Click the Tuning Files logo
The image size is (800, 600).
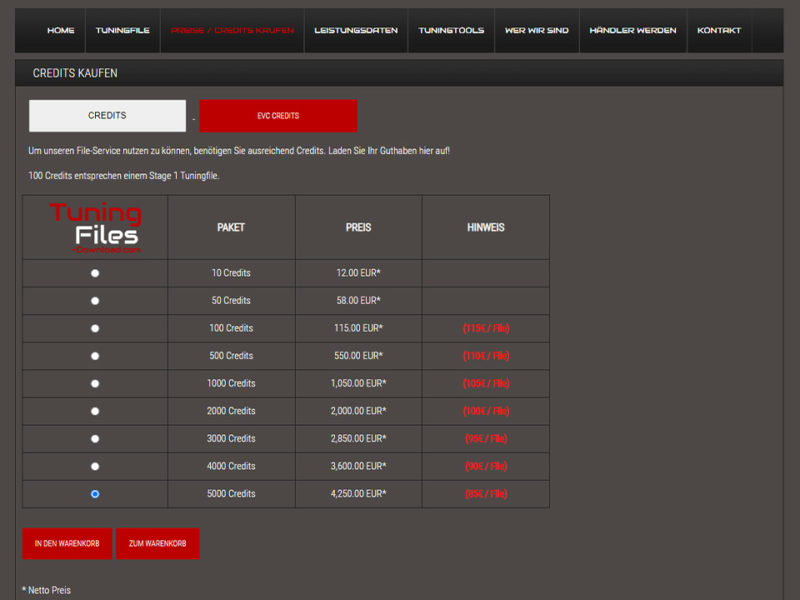pyautogui.click(x=95, y=227)
